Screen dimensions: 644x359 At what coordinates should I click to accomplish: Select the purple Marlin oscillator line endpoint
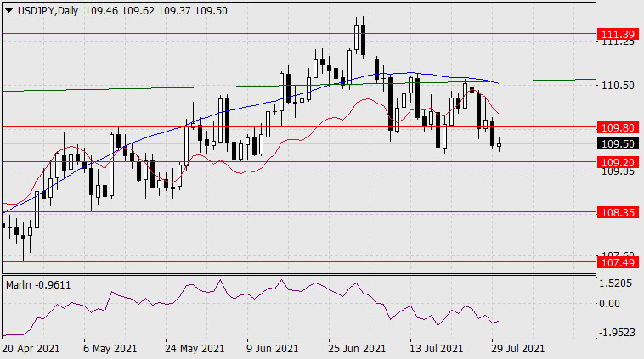(x=498, y=322)
